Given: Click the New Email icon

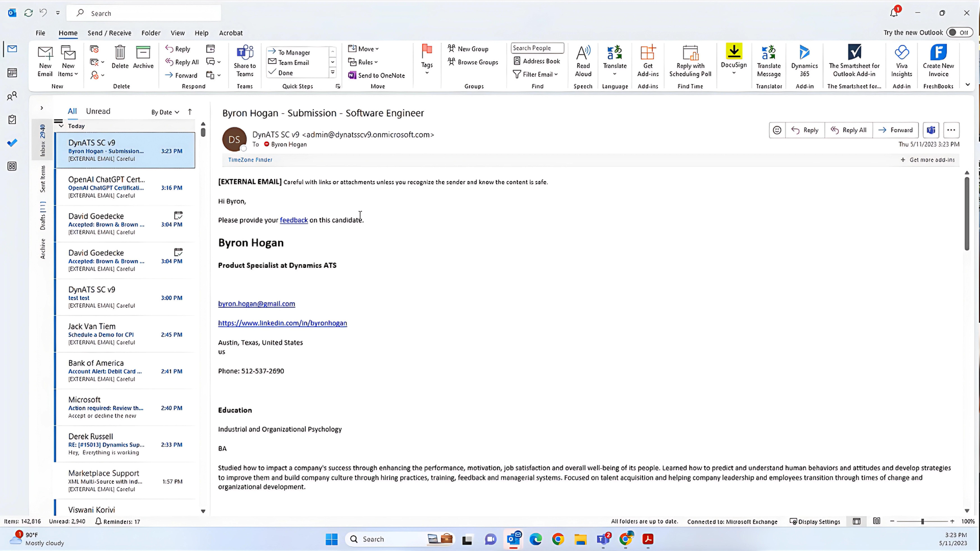Looking at the screenshot, I should pyautogui.click(x=45, y=61).
